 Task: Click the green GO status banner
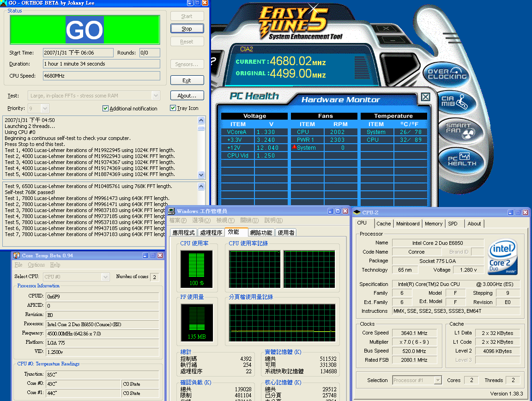click(85, 30)
